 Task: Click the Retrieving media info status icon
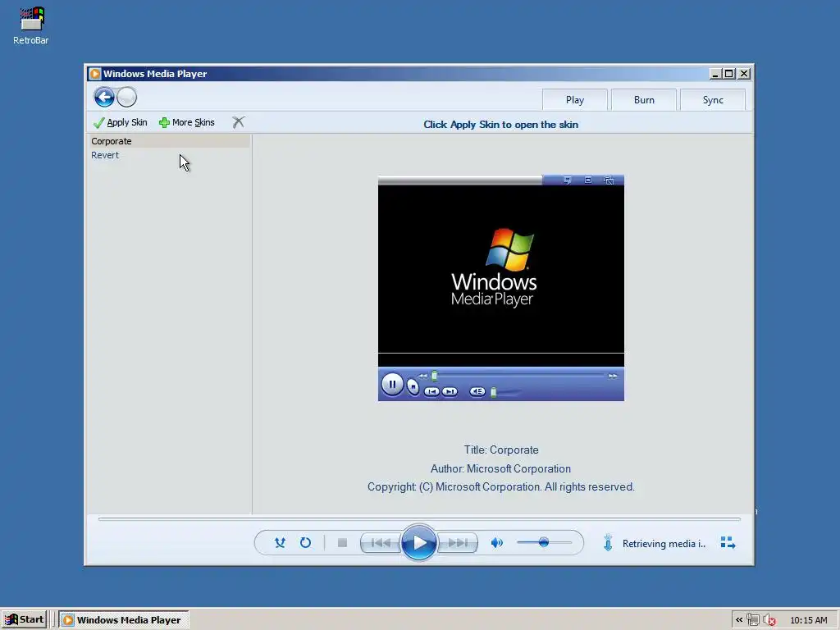(608, 543)
